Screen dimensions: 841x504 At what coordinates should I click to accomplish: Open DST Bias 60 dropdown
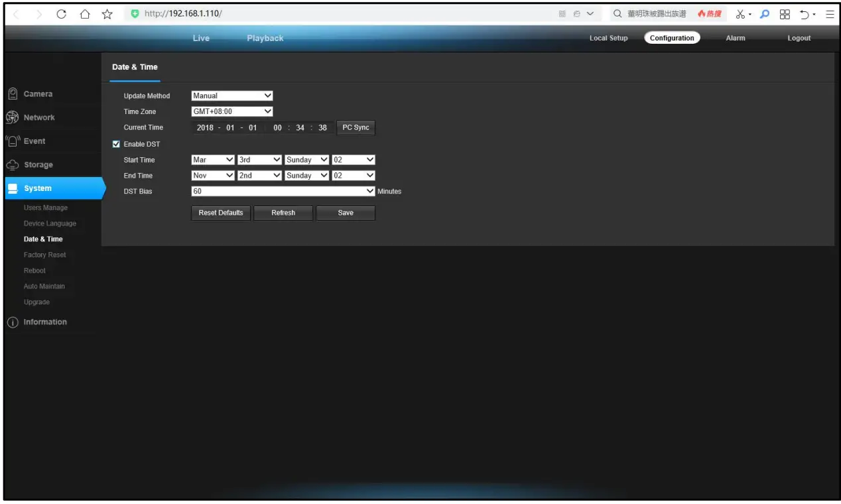click(283, 191)
